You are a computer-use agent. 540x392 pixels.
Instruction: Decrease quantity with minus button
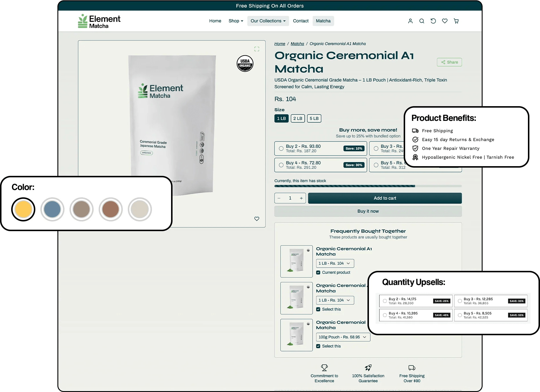[x=279, y=198]
